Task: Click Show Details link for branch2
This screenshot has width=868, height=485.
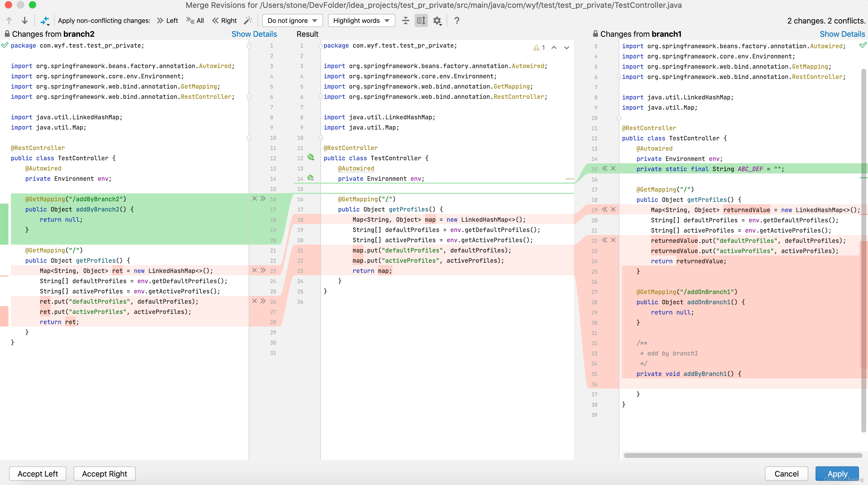Action: click(254, 34)
